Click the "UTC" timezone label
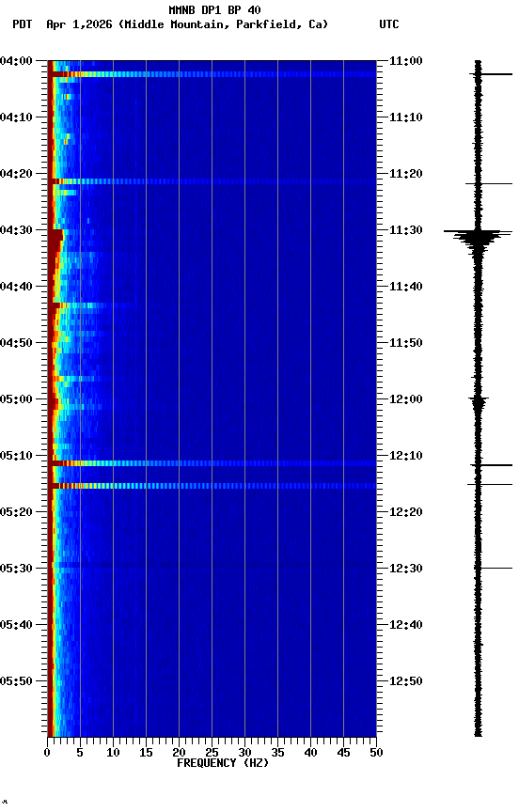 pyautogui.click(x=389, y=24)
